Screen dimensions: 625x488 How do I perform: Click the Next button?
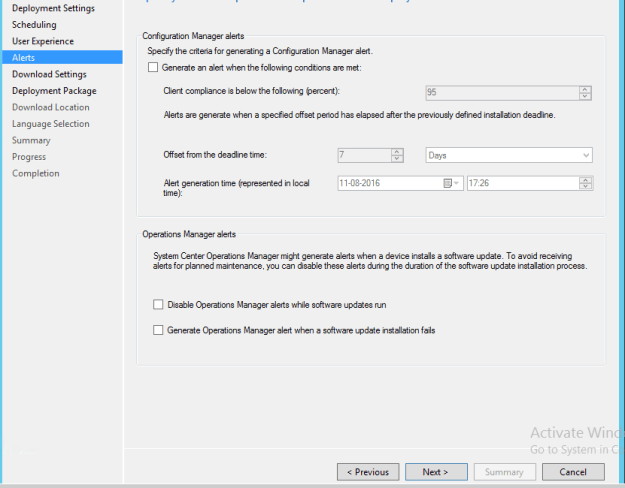[x=436, y=472]
